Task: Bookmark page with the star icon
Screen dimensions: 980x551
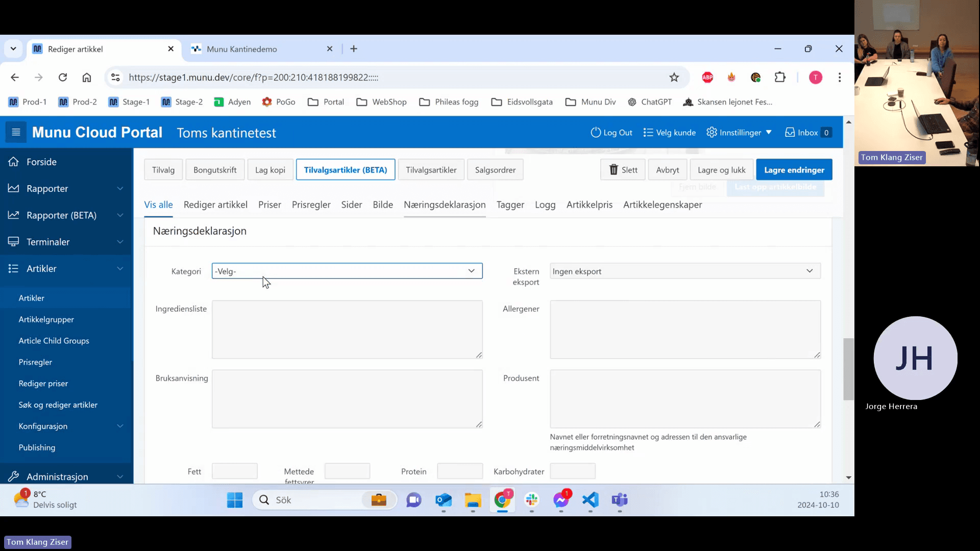Action: pos(674,78)
